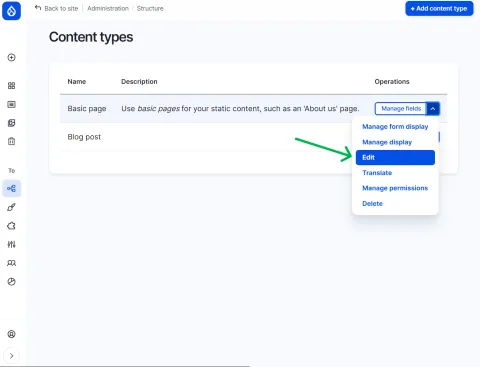The width and height of the screenshot is (480, 367).
Task: Collapse the Basic page operations dropdown arrow
Action: (x=433, y=109)
